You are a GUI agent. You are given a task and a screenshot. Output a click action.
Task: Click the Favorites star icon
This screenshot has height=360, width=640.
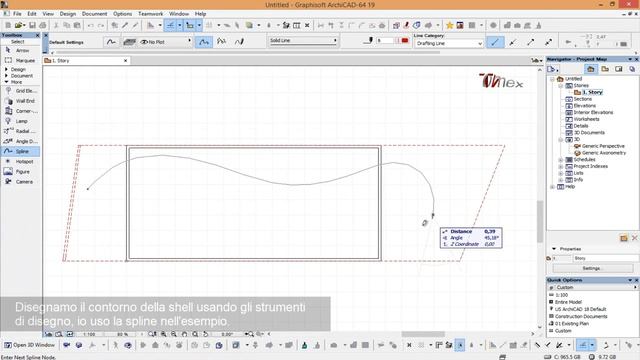449,25
